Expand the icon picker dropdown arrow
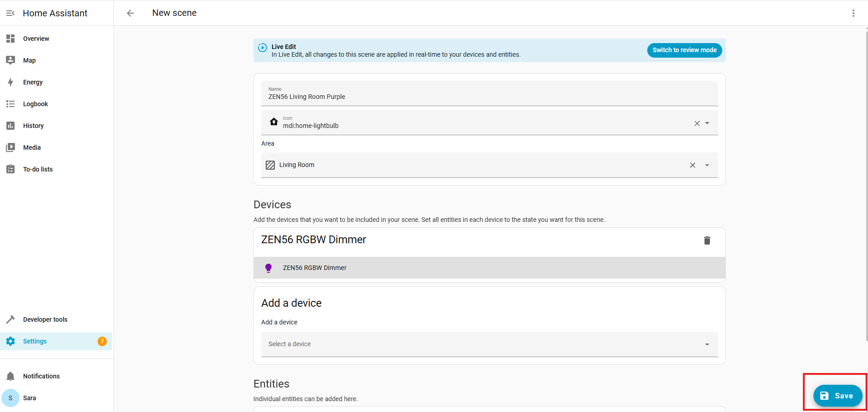Image resolution: width=868 pixels, height=412 pixels. 707,123
